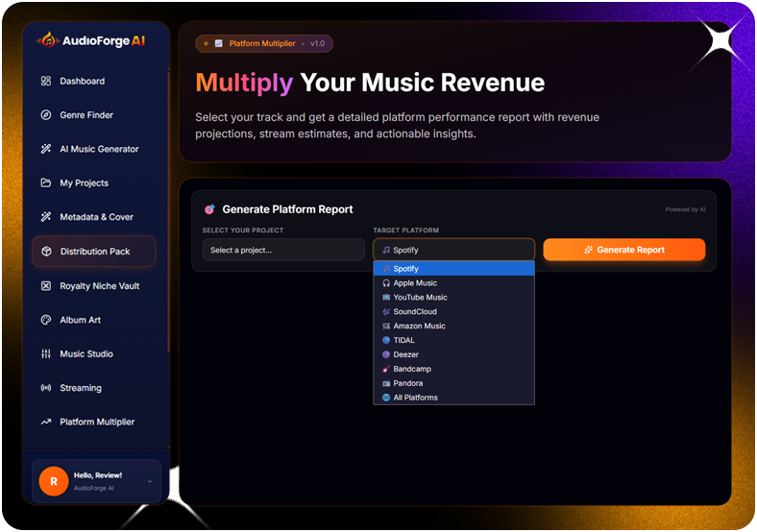Viewport: 757px width, 532px height.
Task: Expand the user menu chevron
Action: (150, 481)
